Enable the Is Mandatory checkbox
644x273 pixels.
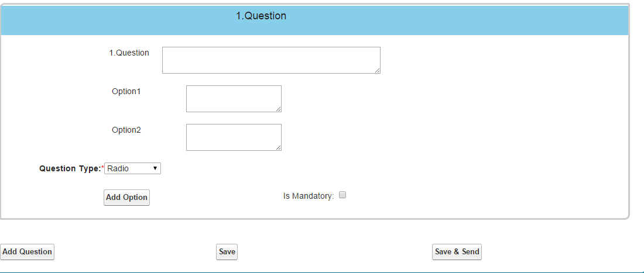(x=343, y=195)
